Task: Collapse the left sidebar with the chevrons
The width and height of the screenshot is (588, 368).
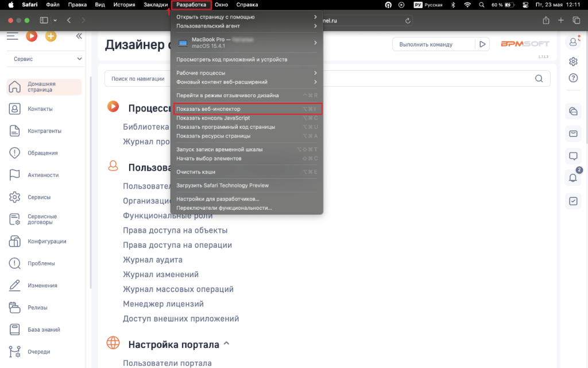Action: coord(79,36)
